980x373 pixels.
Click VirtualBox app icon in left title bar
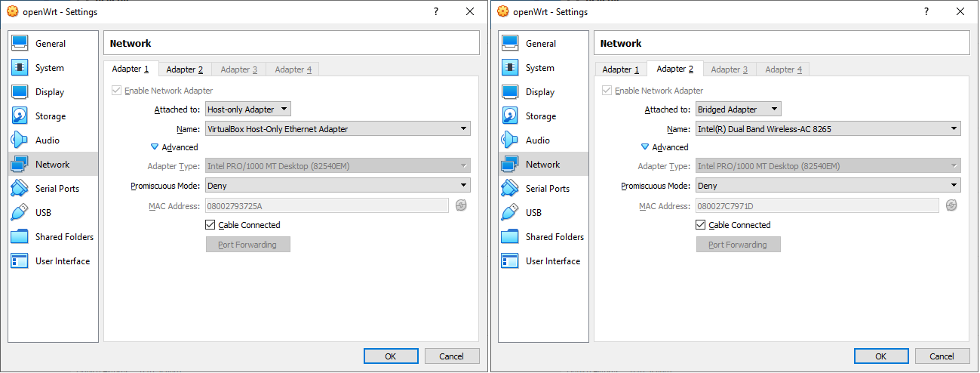pos(12,11)
